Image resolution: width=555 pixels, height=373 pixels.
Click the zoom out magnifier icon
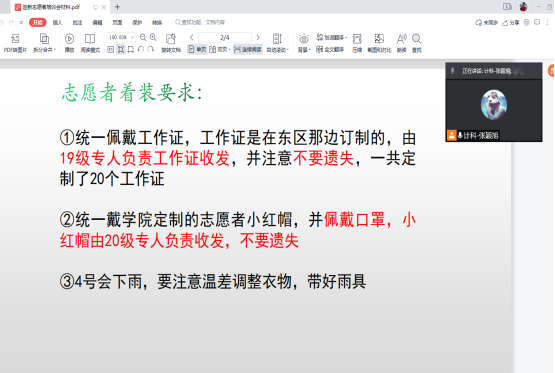pos(143,37)
